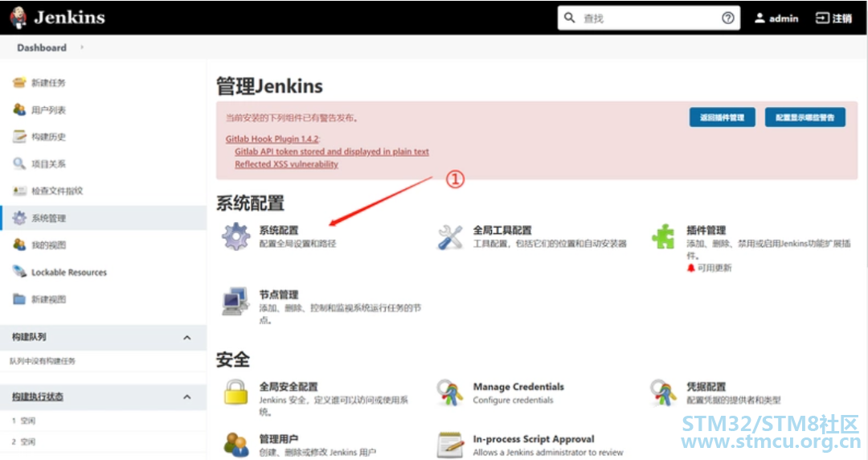
Task: Click the 新建视图 folder icon
Action: [x=18, y=298]
